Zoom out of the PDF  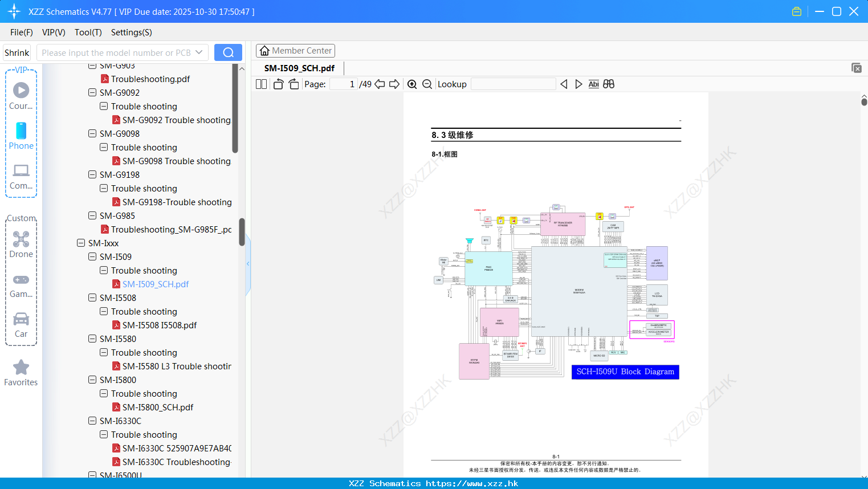(x=427, y=84)
